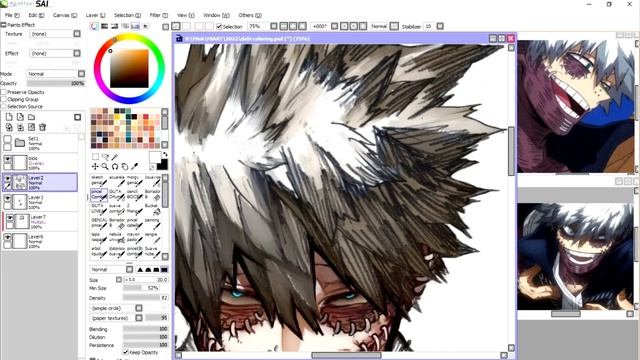Create a new normal layer

(x=9, y=117)
